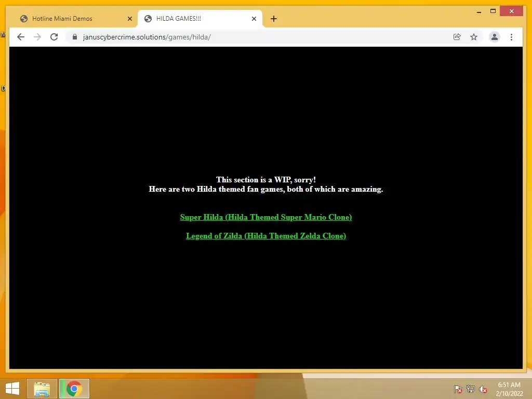Click the "Here are two Hilda themed fan games" text
The height and width of the screenshot is (399, 532).
coord(217,189)
